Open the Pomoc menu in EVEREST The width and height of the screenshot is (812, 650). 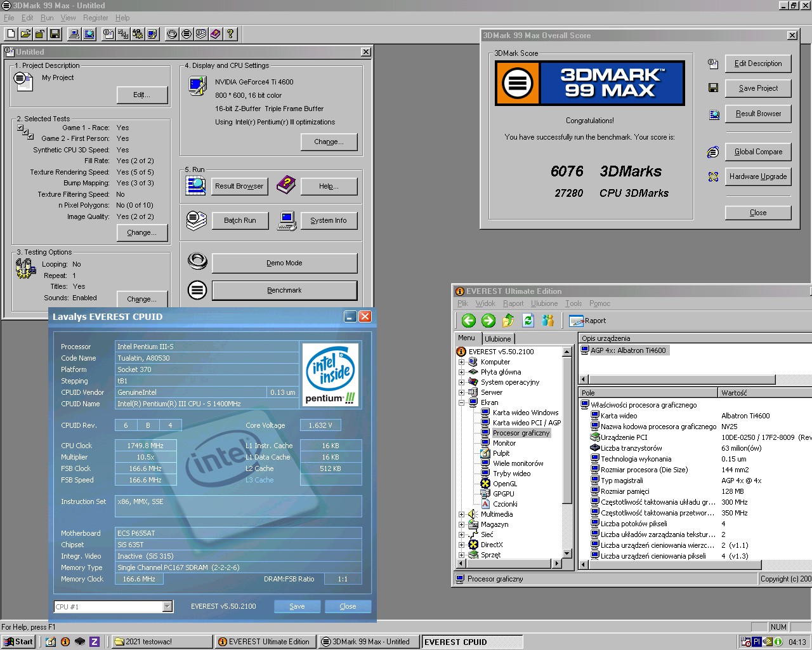pos(599,303)
